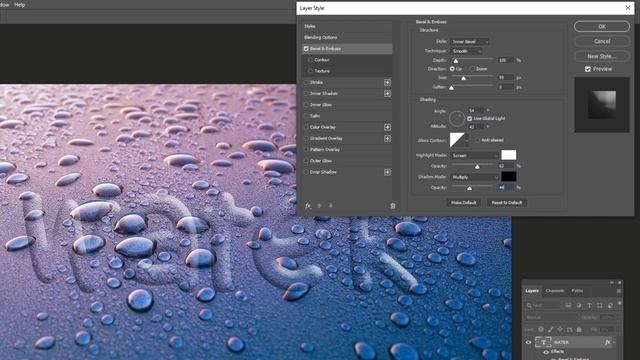The height and width of the screenshot is (360, 640).
Task: Click the move effect down arrow
Action: pos(331,206)
